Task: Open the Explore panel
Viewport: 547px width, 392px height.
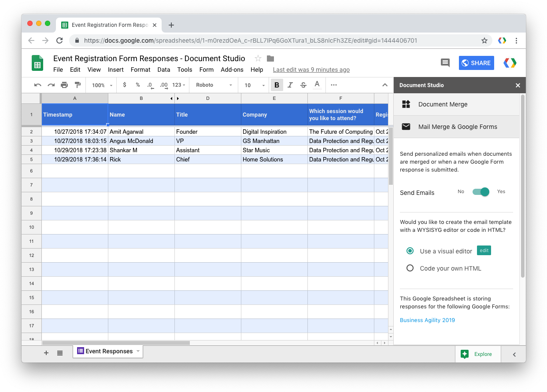Action: (x=478, y=354)
